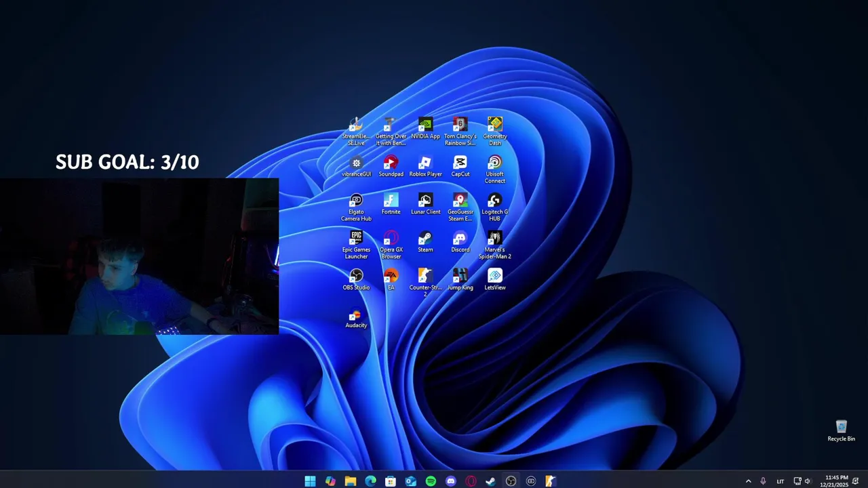Image resolution: width=868 pixels, height=488 pixels.
Task: Launch Getting Over It with Bennett Foddy
Action: click(x=391, y=131)
